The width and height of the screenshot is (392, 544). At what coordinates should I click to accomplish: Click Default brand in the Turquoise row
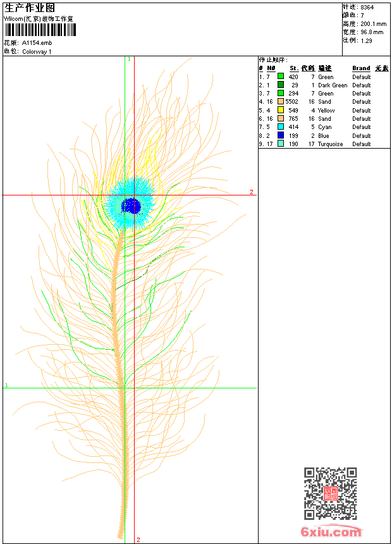pyautogui.click(x=362, y=144)
